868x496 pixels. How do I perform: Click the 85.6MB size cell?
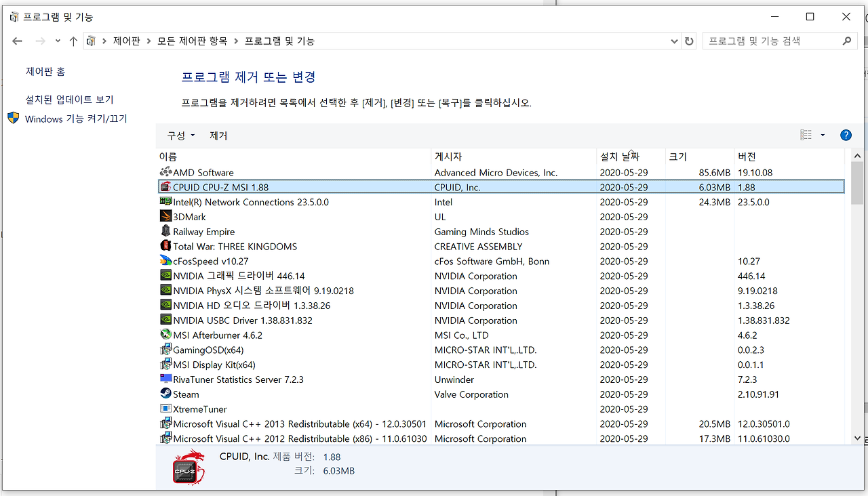point(714,172)
